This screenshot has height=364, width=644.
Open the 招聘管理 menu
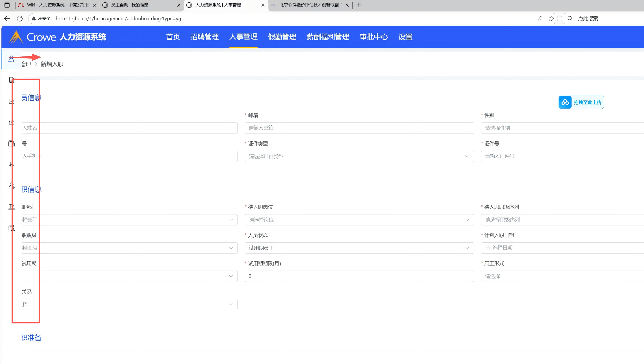coord(204,37)
